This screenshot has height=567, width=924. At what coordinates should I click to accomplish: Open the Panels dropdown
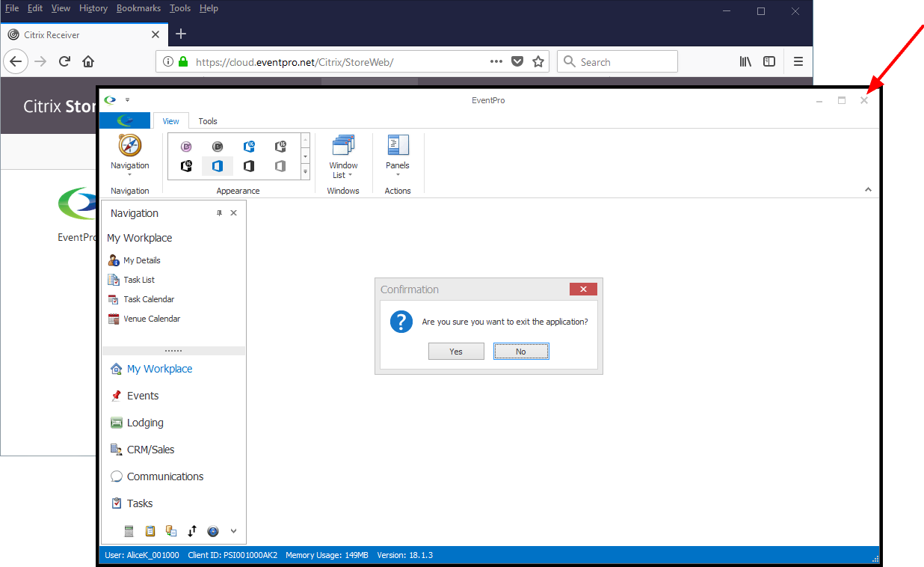point(398,176)
